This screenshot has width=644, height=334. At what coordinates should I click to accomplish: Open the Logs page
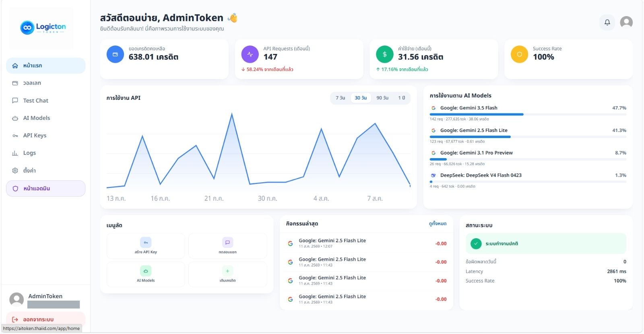[45, 153]
